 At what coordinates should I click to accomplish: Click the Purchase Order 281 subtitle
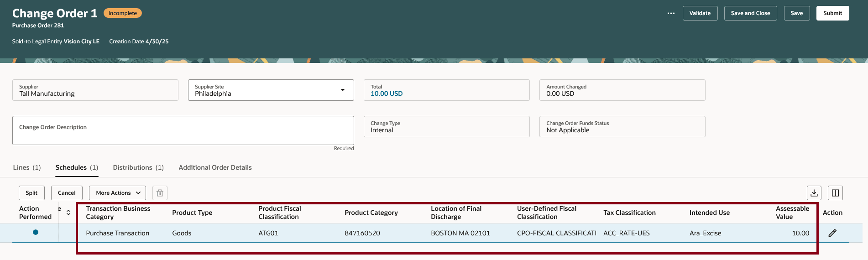pos(38,26)
